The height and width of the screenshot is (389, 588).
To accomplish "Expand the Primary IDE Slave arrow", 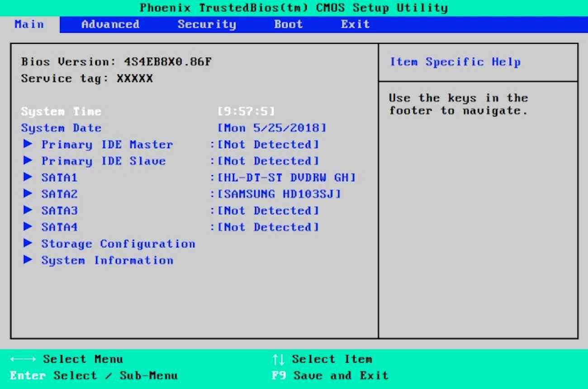I will (x=28, y=161).
